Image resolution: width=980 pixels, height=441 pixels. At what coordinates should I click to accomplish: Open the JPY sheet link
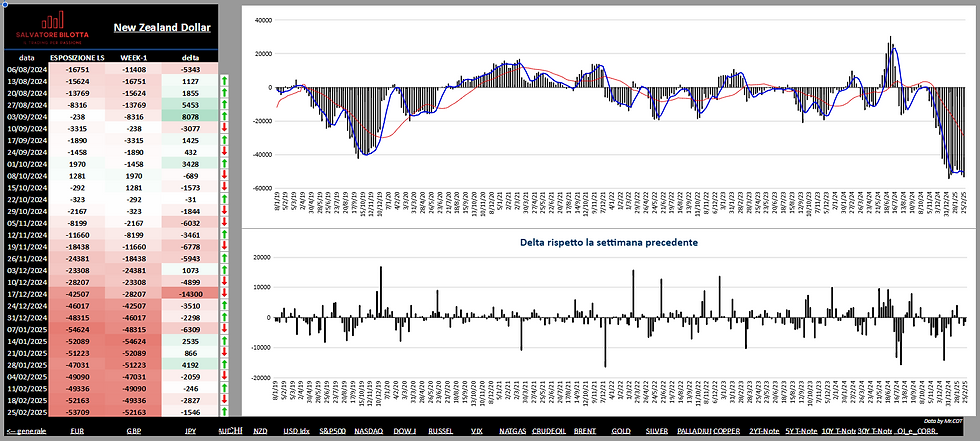tap(190, 431)
